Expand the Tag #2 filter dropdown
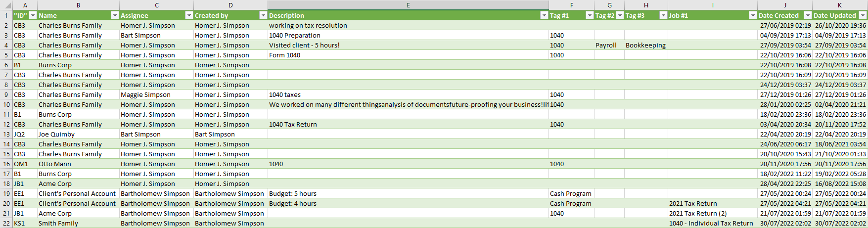 (x=620, y=15)
